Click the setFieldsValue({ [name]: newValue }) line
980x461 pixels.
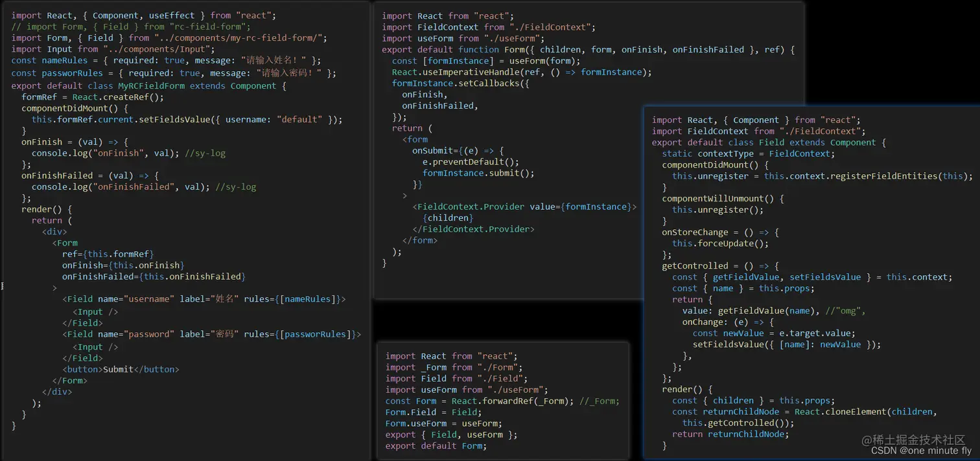[787, 344]
